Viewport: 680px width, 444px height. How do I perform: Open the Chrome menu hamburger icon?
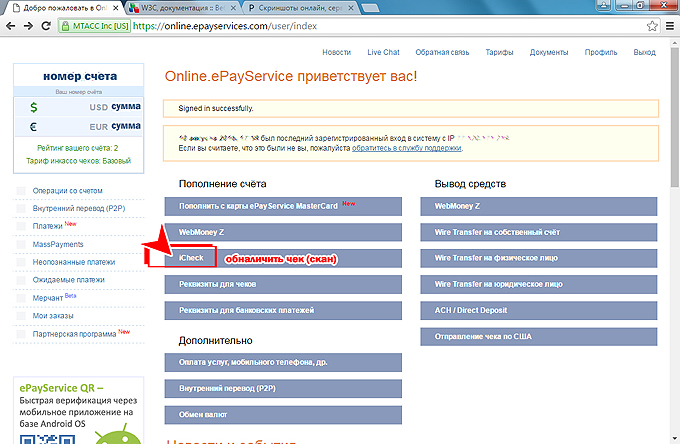click(x=670, y=26)
